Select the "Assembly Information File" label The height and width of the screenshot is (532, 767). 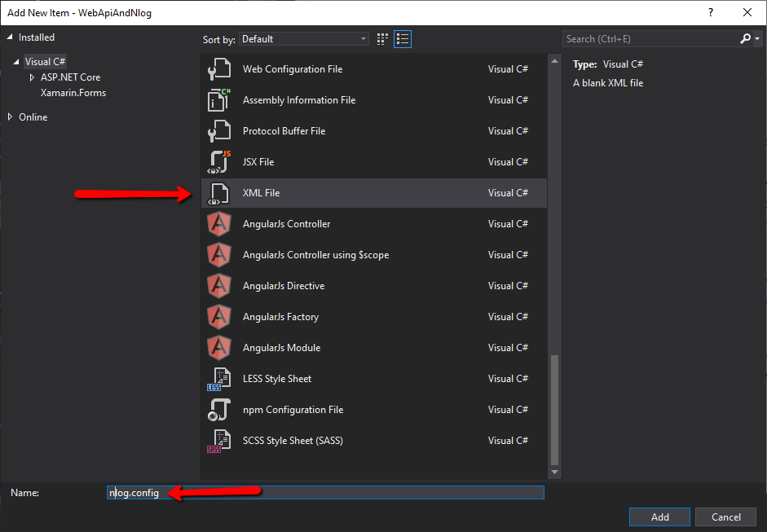299,99
